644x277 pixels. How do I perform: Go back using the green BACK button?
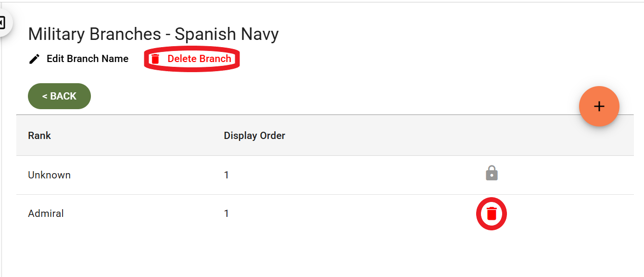point(59,96)
